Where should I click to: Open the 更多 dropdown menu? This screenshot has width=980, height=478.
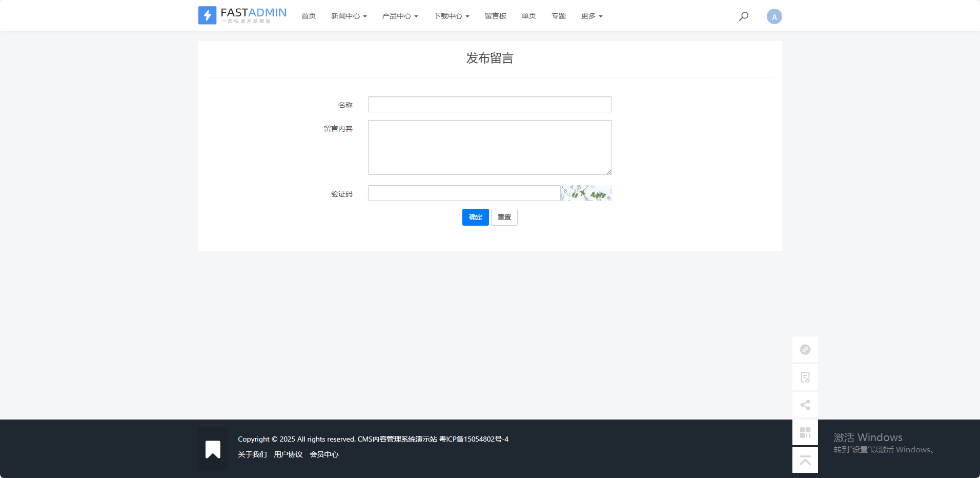click(591, 16)
